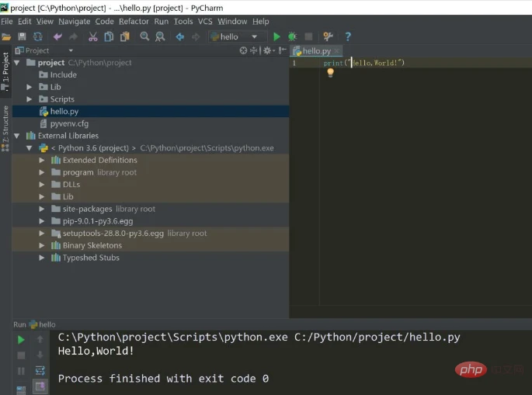Image resolution: width=532 pixels, height=395 pixels.
Task: Select hello.py in the project tree
Action: point(151,112)
